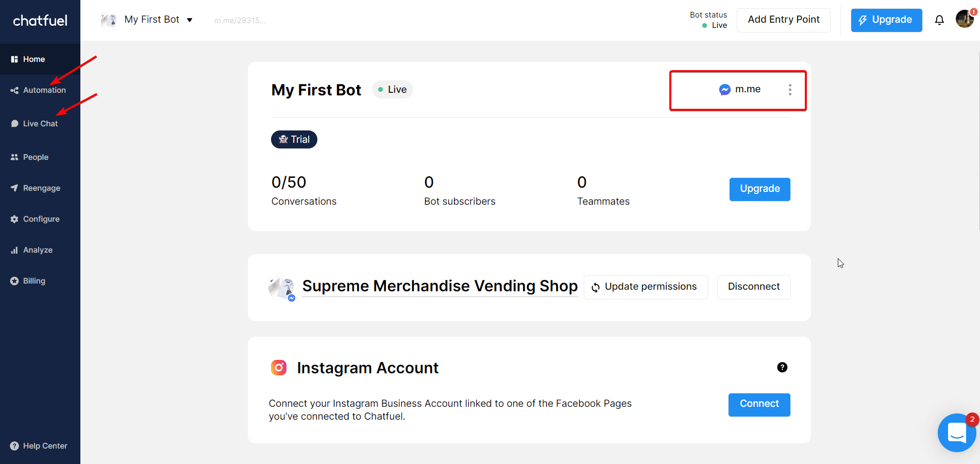
Task: Click the Help Center question icon
Action: (x=14, y=446)
